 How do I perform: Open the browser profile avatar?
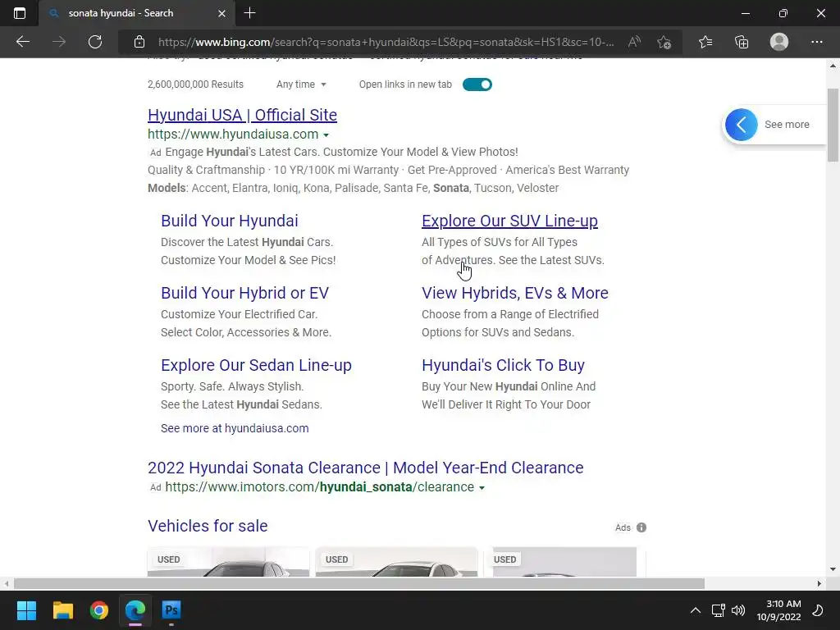click(779, 42)
